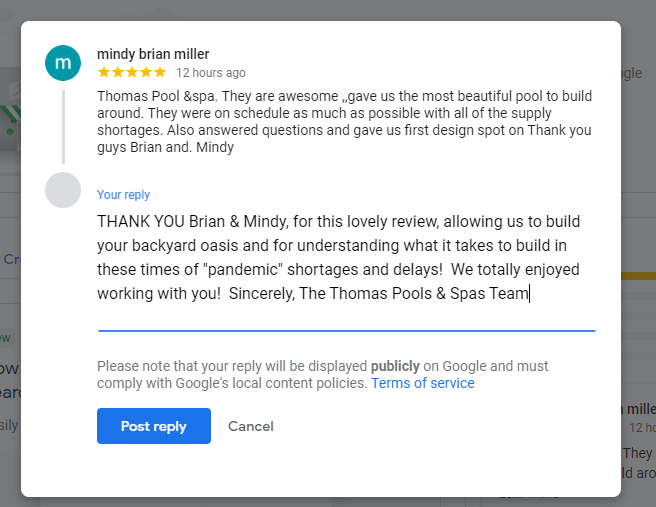Click the "Your reply" field label

[x=123, y=195]
